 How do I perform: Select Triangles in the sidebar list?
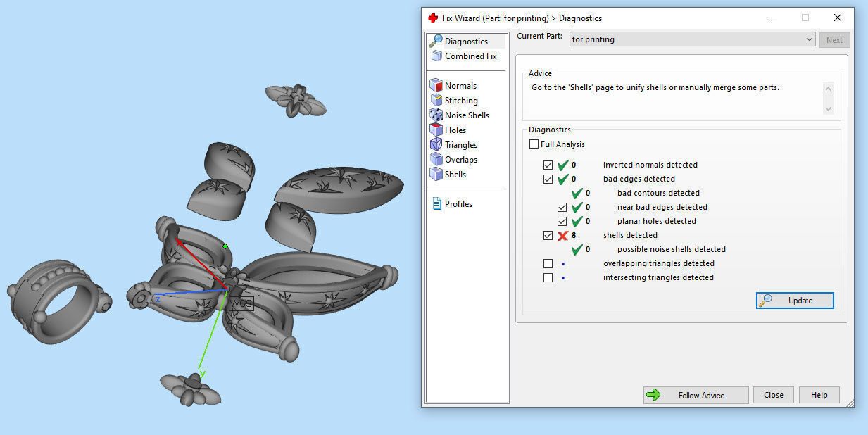click(x=461, y=145)
